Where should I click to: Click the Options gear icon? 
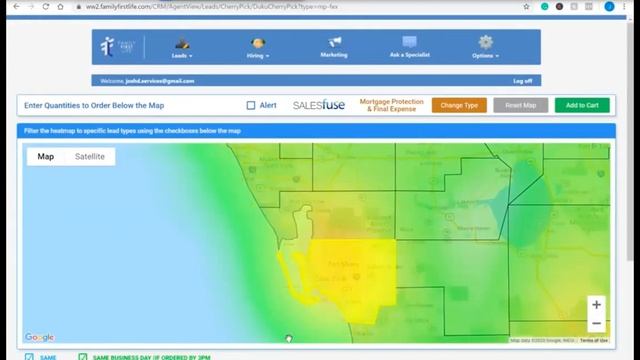tap(485, 42)
